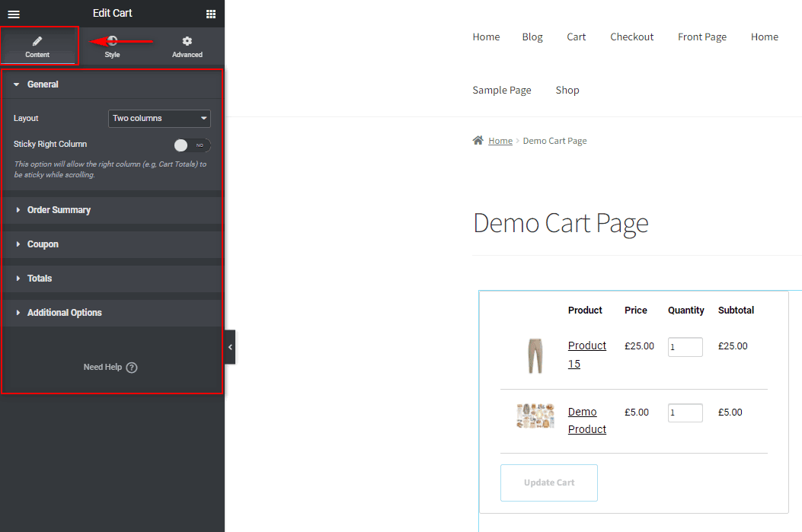The height and width of the screenshot is (532, 802).
Task: Click the Need Help question mark icon
Action: 131,367
